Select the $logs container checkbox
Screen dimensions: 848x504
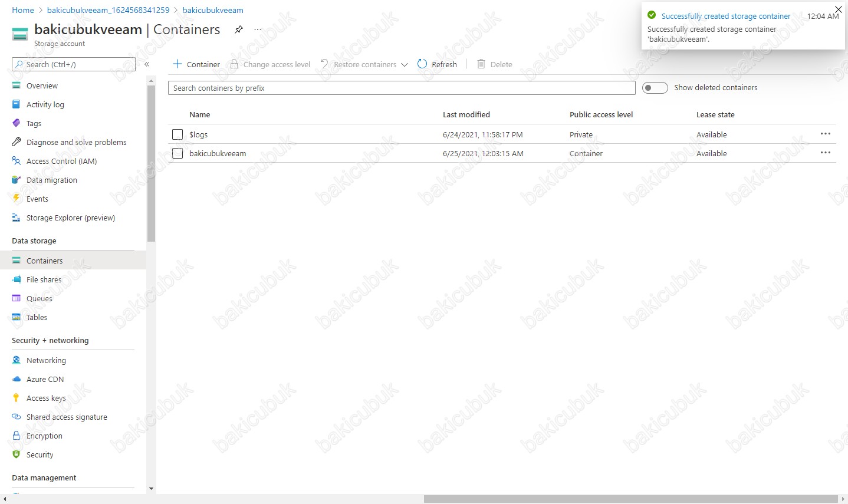[x=178, y=134]
